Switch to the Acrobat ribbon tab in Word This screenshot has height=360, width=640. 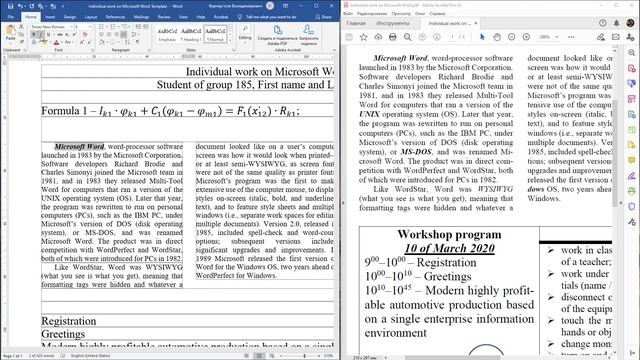(221, 17)
